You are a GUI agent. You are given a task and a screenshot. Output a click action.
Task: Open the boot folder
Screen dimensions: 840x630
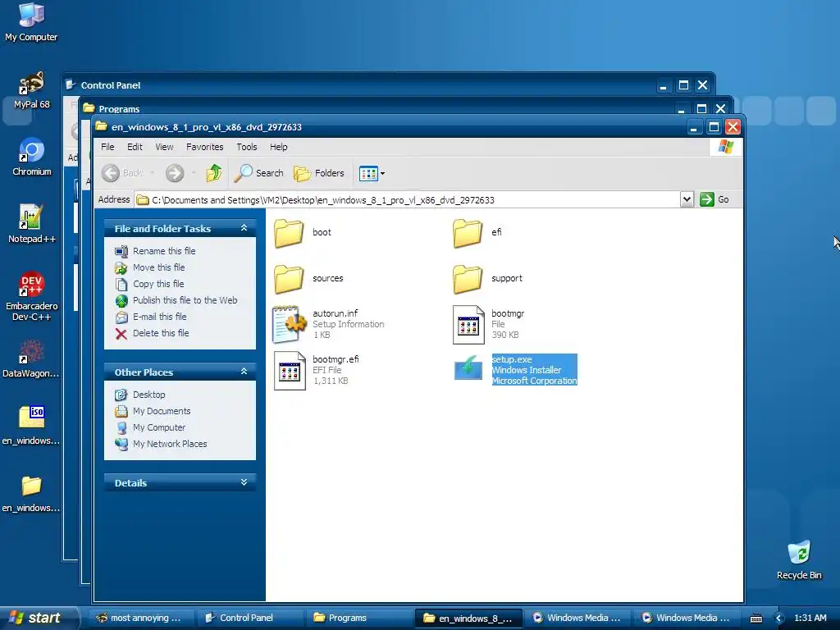(x=290, y=232)
